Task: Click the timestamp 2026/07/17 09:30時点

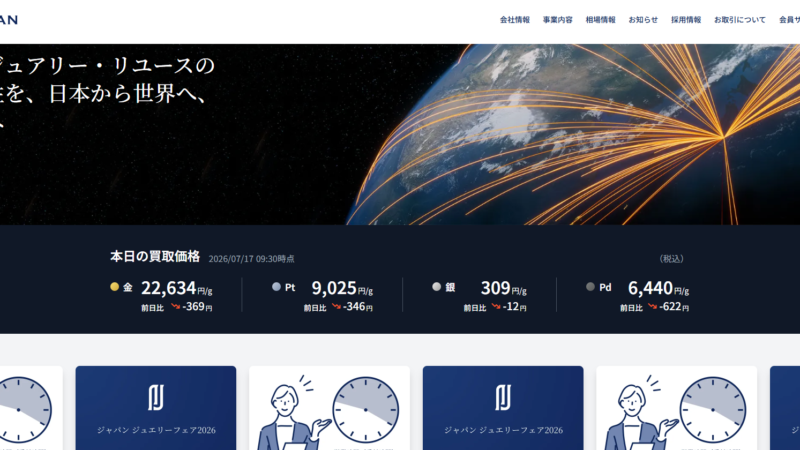Action: pyautogui.click(x=252, y=259)
